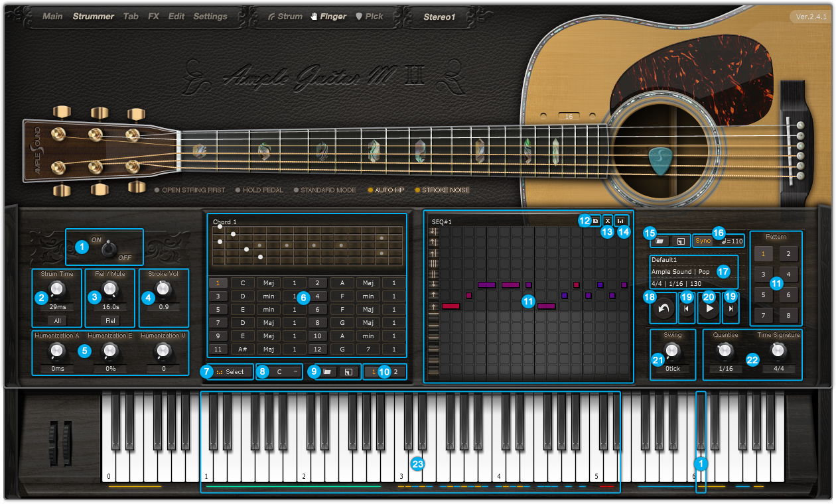
Task: Switch to chord bank page 2
Action: point(395,372)
